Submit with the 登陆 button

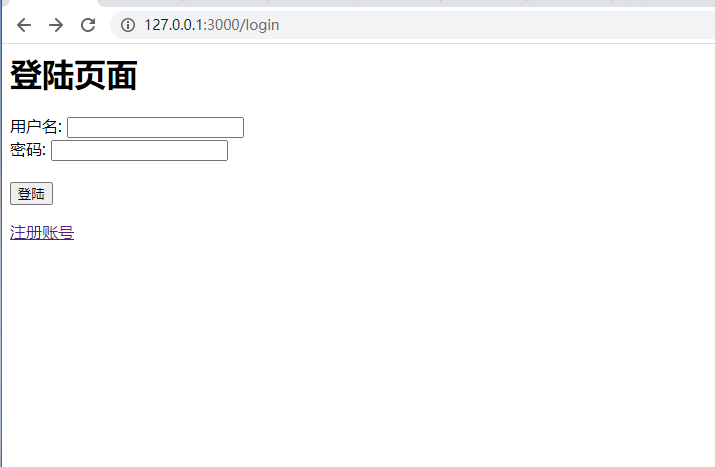(31, 193)
